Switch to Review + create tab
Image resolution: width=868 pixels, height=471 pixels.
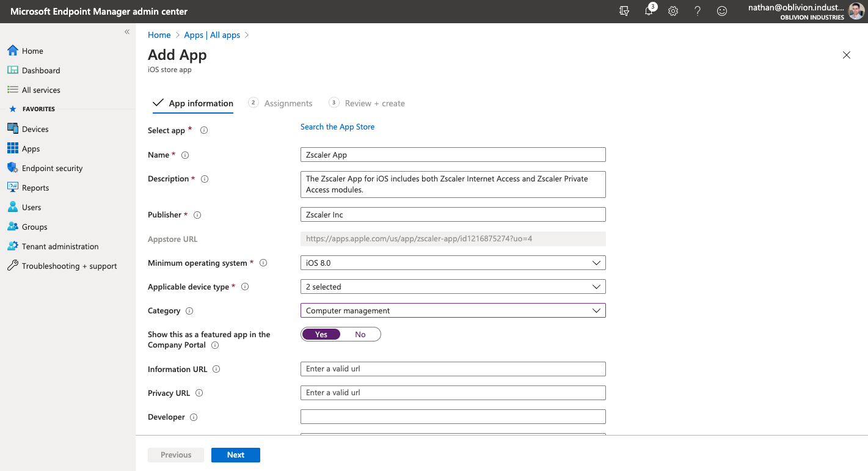pyautogui.click(x=374, y=103)
